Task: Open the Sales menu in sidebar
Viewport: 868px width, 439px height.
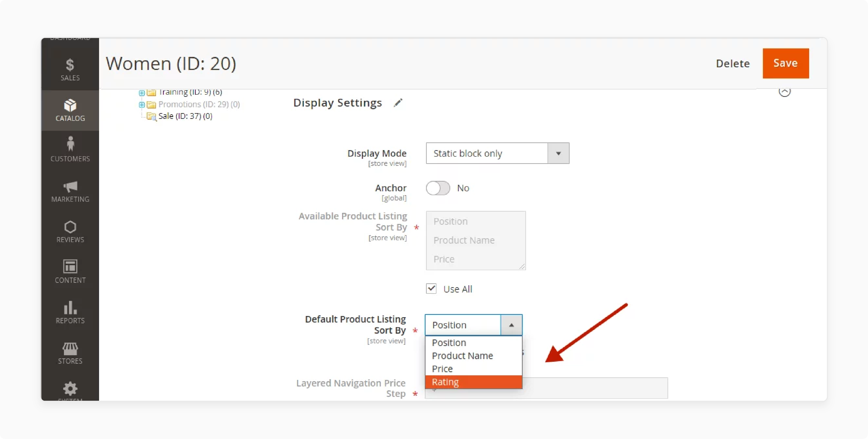Action: click(x=70, y=69)
